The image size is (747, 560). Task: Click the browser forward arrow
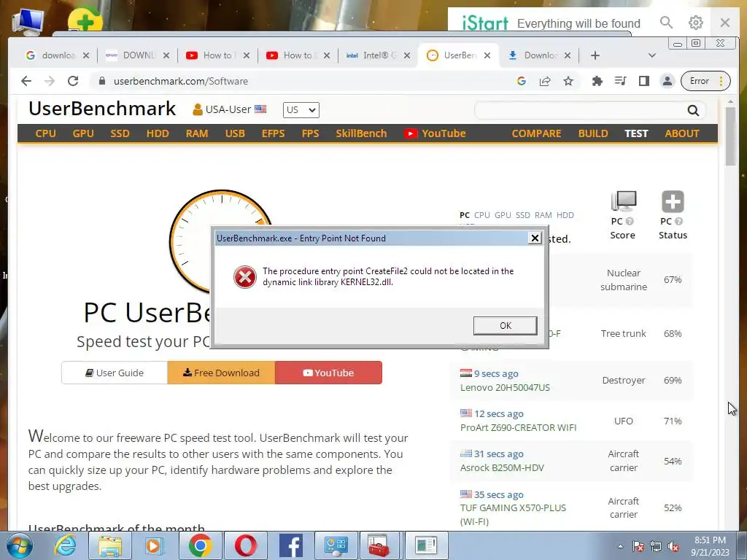point(50,81)
